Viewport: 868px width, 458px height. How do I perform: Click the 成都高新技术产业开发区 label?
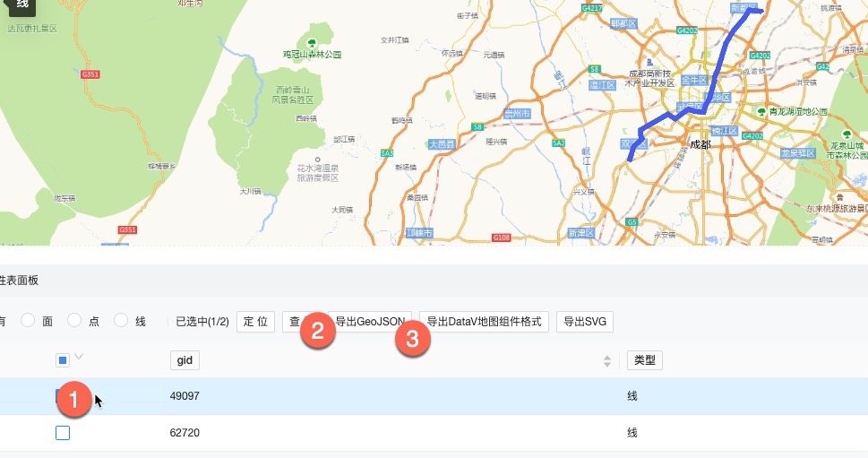tap(650, 78)
